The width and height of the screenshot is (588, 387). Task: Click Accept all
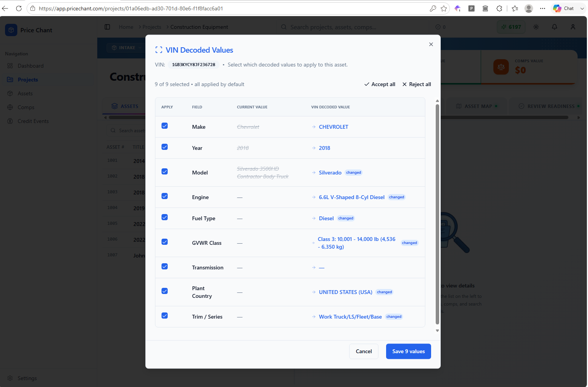pyautogui.click(x=380, y=84)
